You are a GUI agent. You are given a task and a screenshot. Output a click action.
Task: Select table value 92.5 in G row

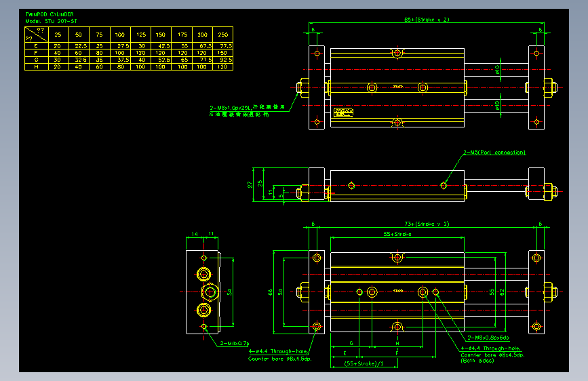click(x=226, y=60)
